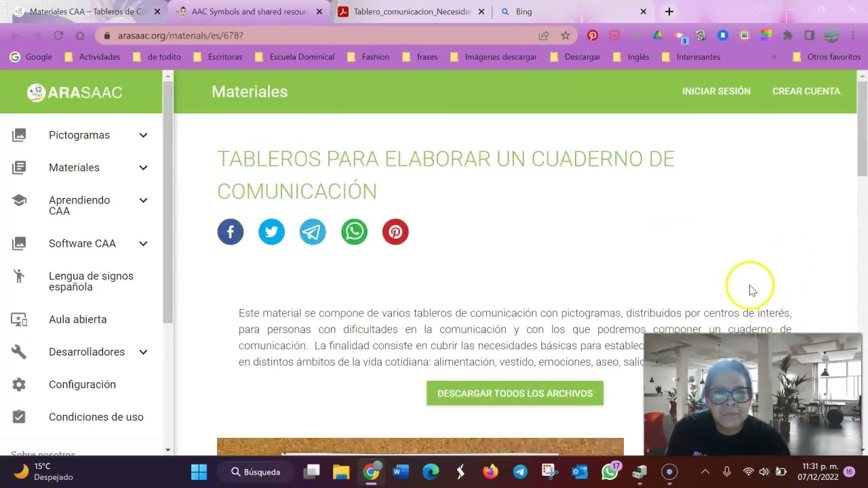Open Outlook from taskbar
The width and height of the screenshot is (868, 488).
coord(580,472)
